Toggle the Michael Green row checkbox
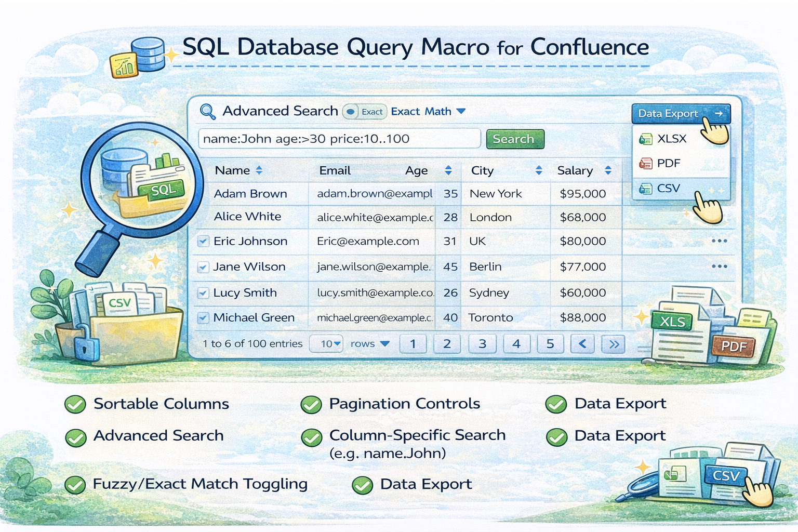The image size is (798, 532). [x=203, y=317]
